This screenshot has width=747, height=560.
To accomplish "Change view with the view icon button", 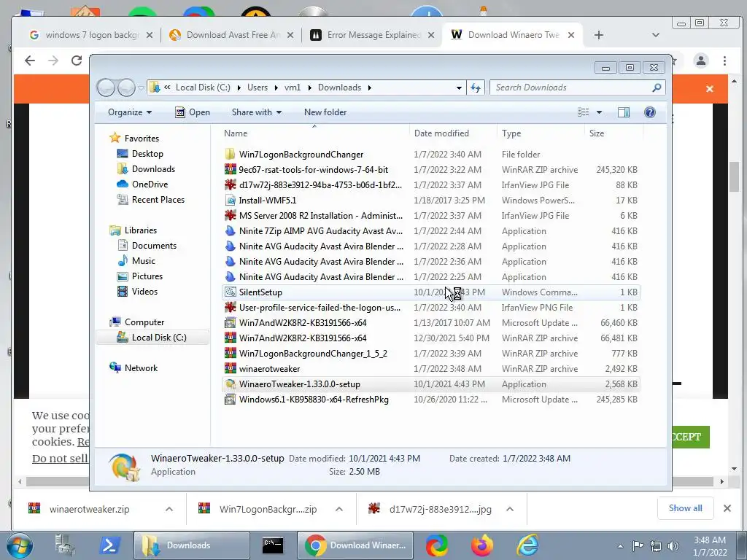I will (x=583, y=112).
